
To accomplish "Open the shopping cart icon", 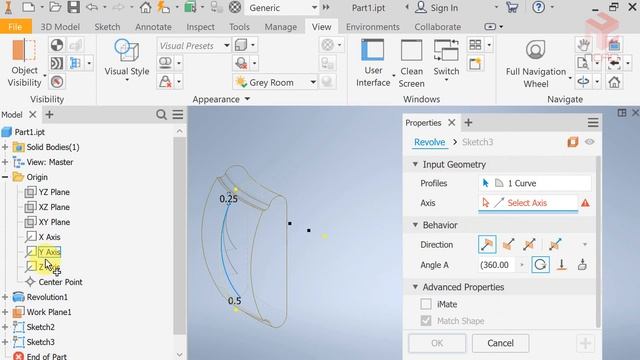I will pyautogui.click(x=512, y=7).
